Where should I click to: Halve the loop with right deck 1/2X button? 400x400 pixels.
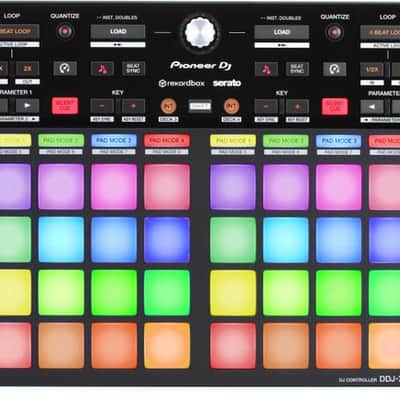(372, 70)
